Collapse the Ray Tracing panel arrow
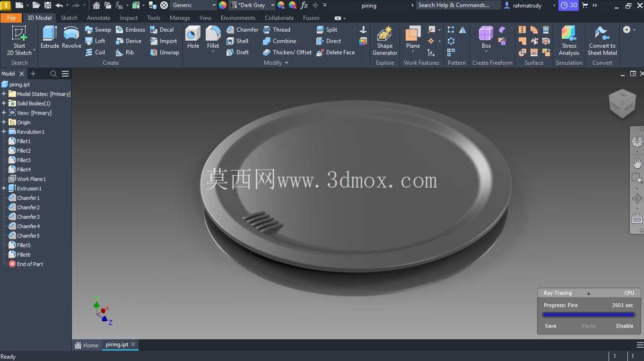This screenshot has width=644, height=361. (589, 293)
